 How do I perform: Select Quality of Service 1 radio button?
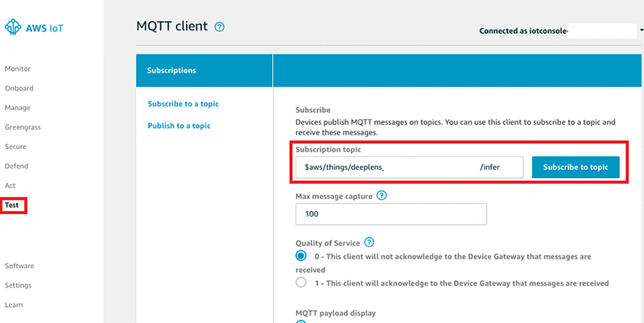click(301, 283)
